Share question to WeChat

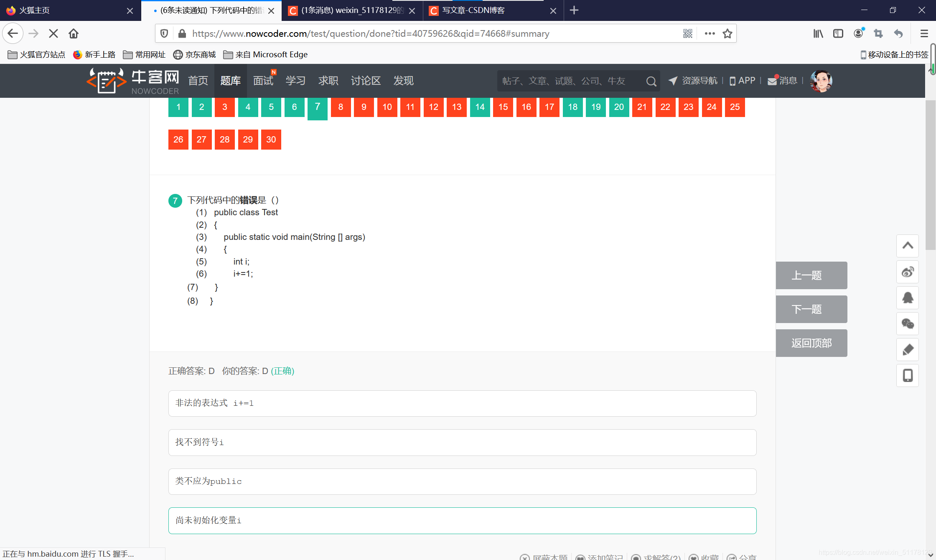click(x=908, y=323)
